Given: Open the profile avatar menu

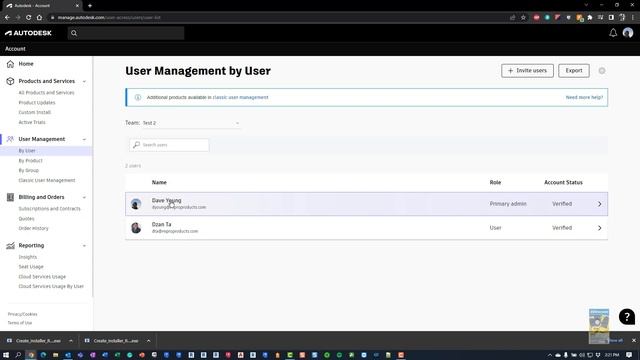Looking at the screenshot, I should coord(628,33).
